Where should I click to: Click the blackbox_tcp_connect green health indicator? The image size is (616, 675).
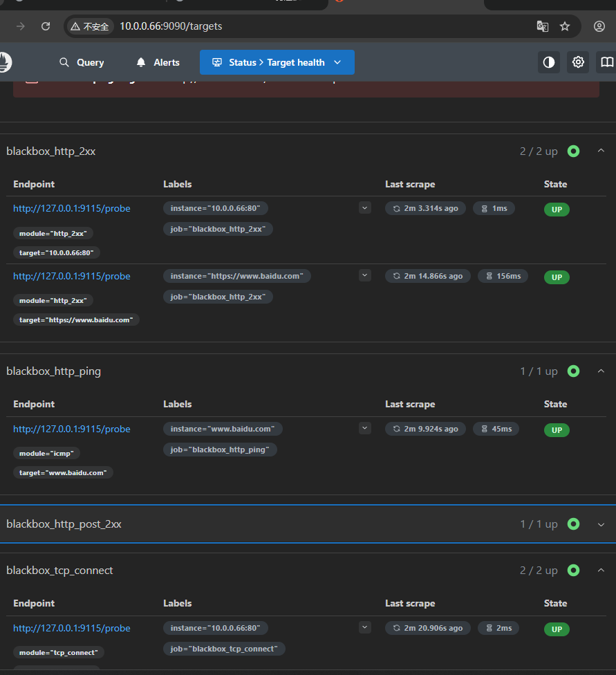(x=573, y=571)
